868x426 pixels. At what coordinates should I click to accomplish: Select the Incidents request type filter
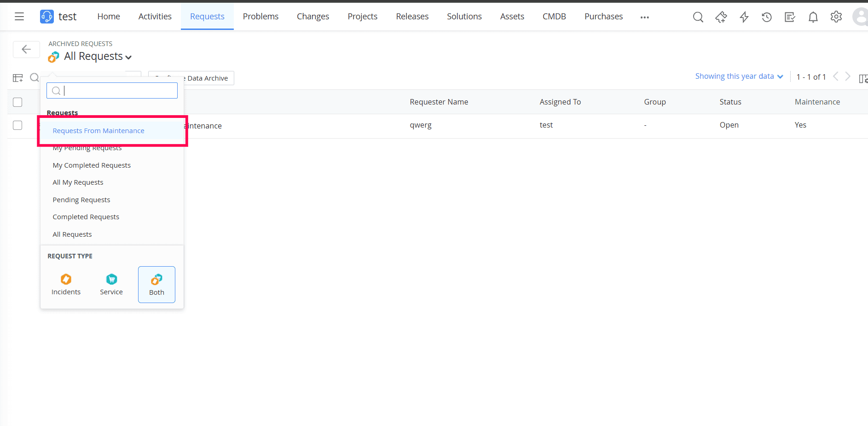click(x=66, y=284)
